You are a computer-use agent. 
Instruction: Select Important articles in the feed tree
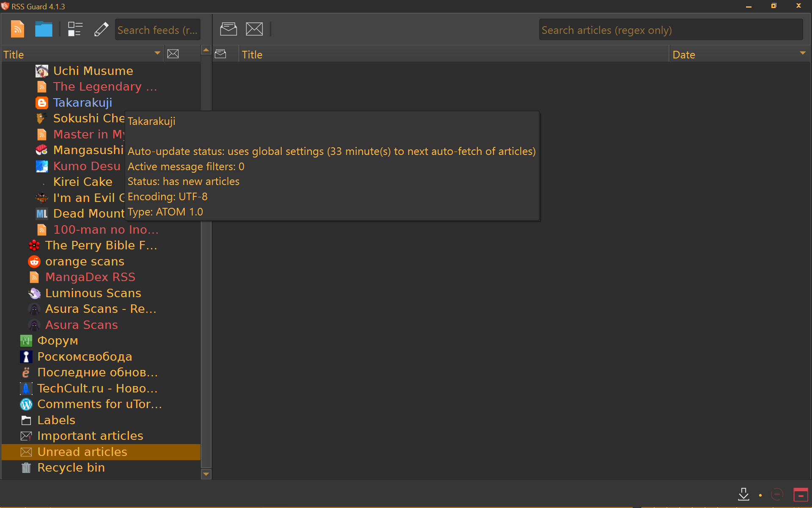point(90,436)
